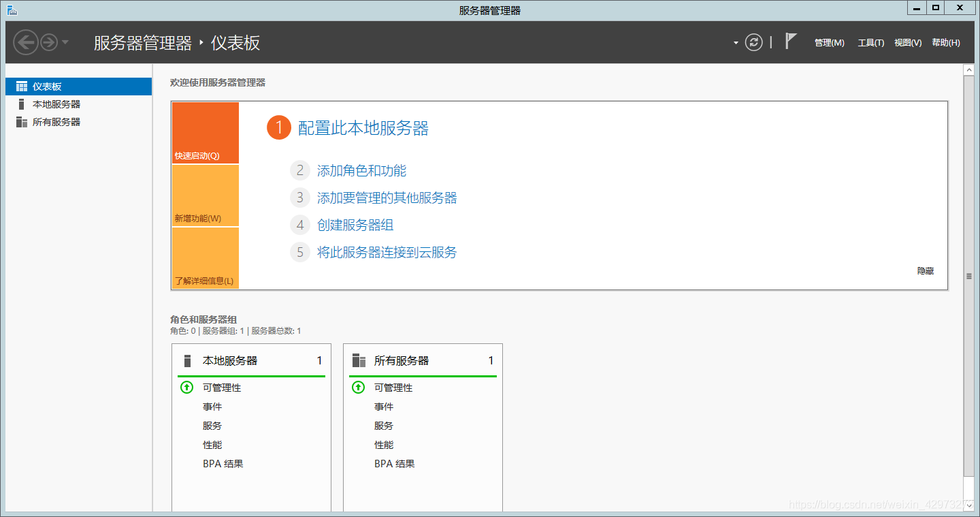The image size is (980, 517).
Task: Click green status icon in 所有服务器 tile
Action: (x=359, y=388)
